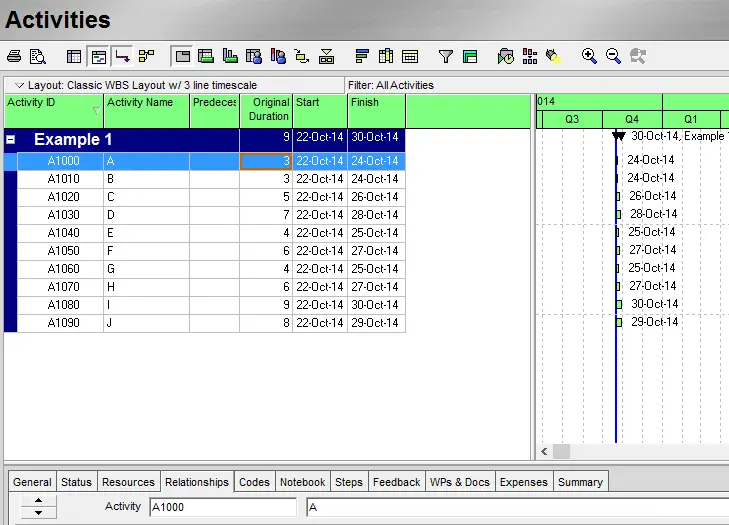Collapse the Example 1 WBS group
Screen dimensions: 729x525
click(x=11, y=140)
